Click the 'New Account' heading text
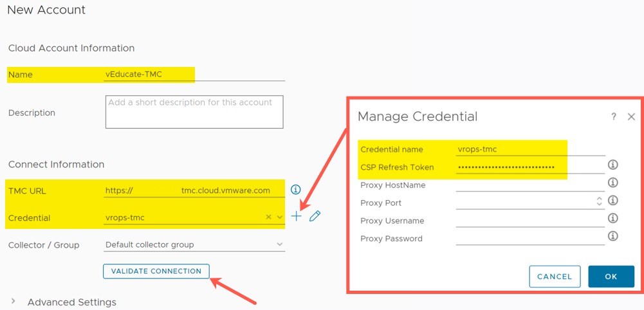The image size is (644, 310). [46, 10]
